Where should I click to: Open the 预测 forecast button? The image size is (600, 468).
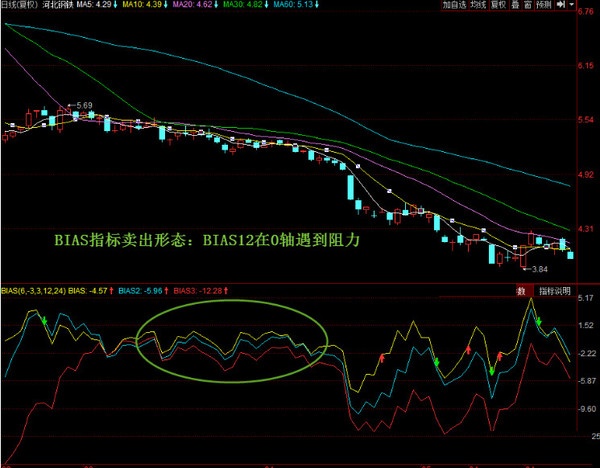[x=544, y=5]
